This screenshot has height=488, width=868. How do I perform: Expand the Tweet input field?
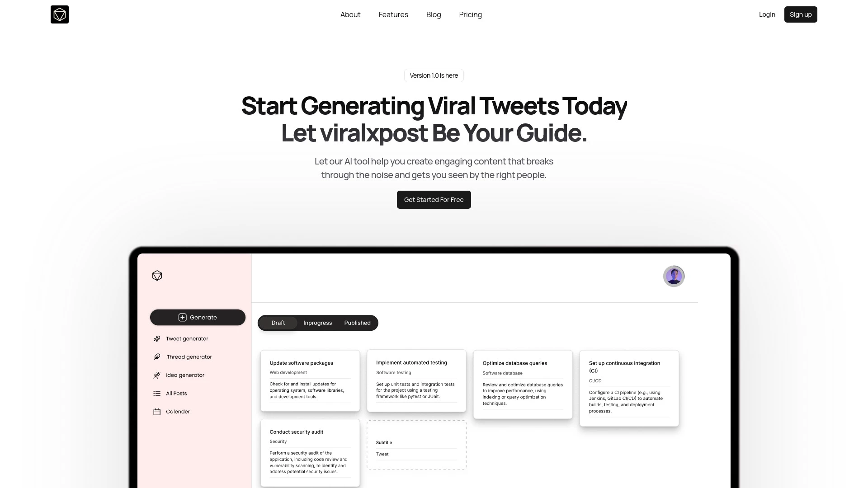click(415, 454)
